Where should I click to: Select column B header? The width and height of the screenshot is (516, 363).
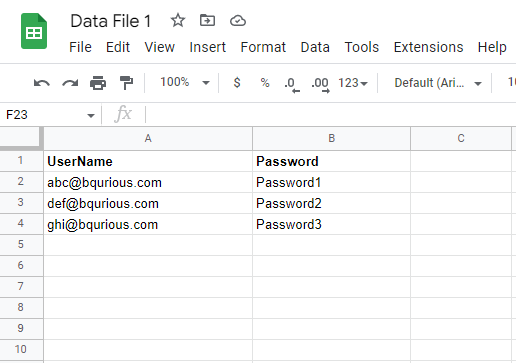click(x=331, y=139)
